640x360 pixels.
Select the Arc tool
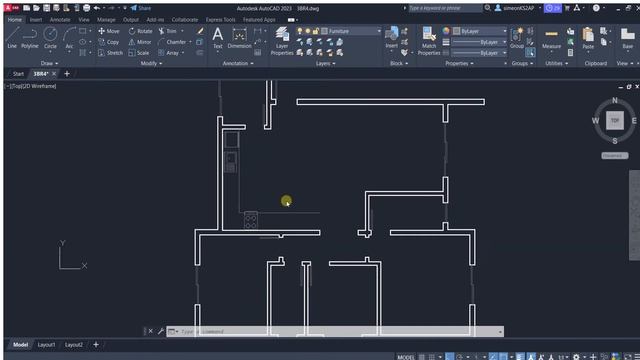click(69, 38)
